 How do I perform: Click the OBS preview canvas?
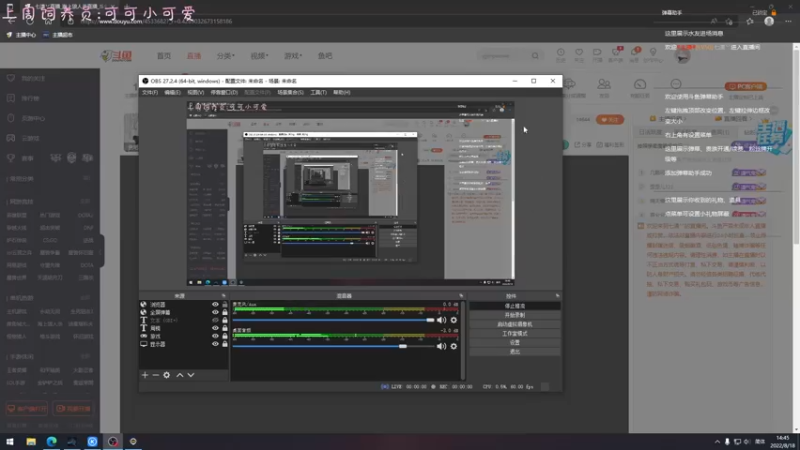[x=351, y=193]
